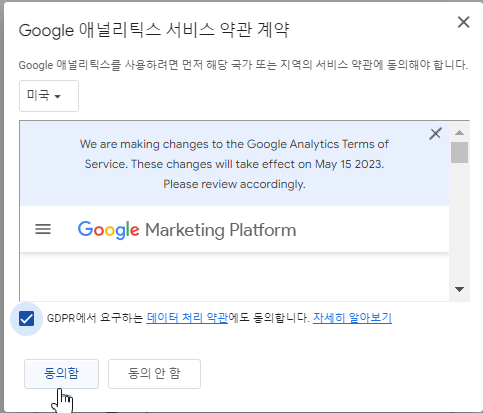Image resolution: width=483 pixels, height=413 pixels.
Task: Click the terms scrollbar thumb
Action: click(x=459, y=152)
